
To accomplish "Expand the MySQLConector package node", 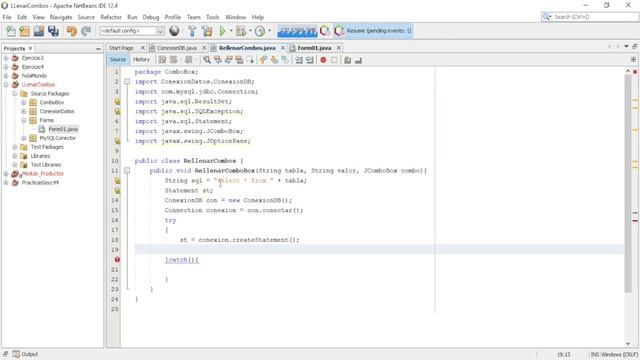I will [24, 138].
